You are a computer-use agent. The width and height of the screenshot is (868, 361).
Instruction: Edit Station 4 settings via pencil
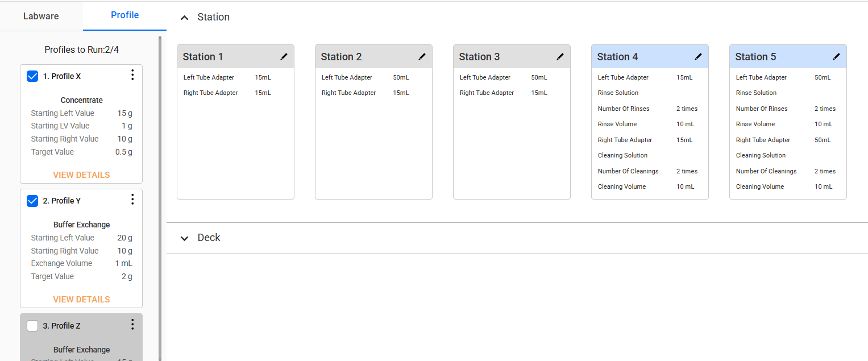698,57
